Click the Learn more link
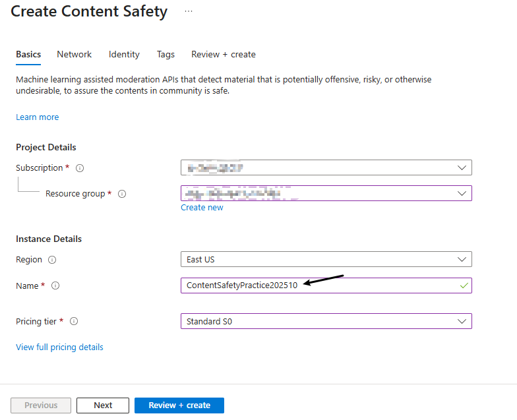The width and height of the screenshot is (517, 420). coord(38,117)
